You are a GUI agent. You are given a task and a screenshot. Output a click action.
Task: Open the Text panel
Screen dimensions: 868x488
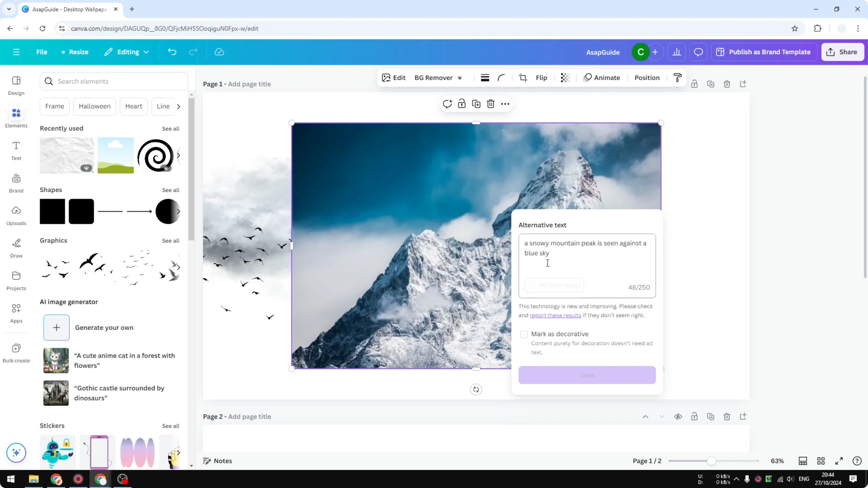[16, 149]
